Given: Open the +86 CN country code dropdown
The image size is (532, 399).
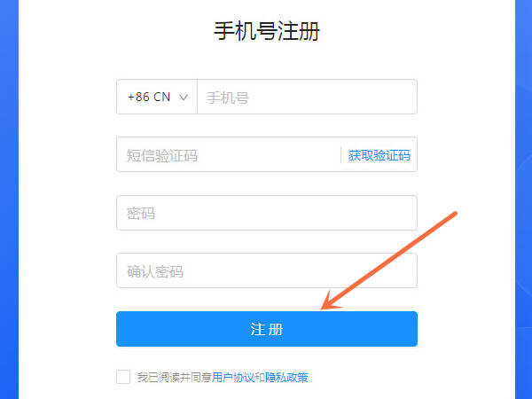Looking at the screenshot, I should pyautogui.click(x=157, y=97).
